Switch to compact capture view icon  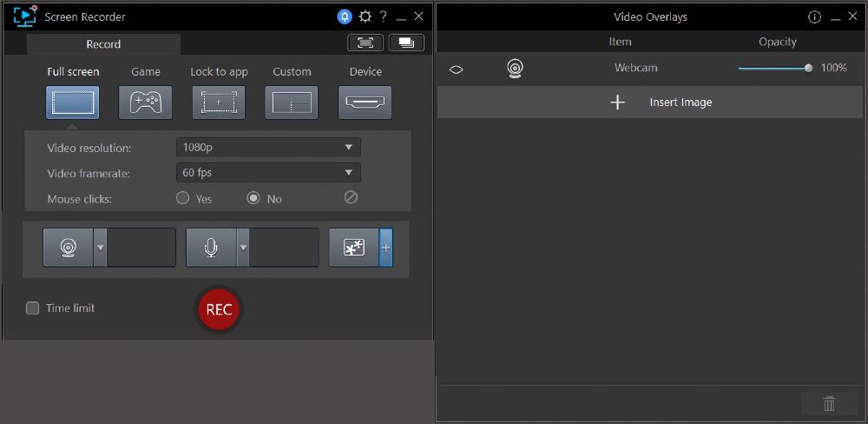click(x=365, y=43)
